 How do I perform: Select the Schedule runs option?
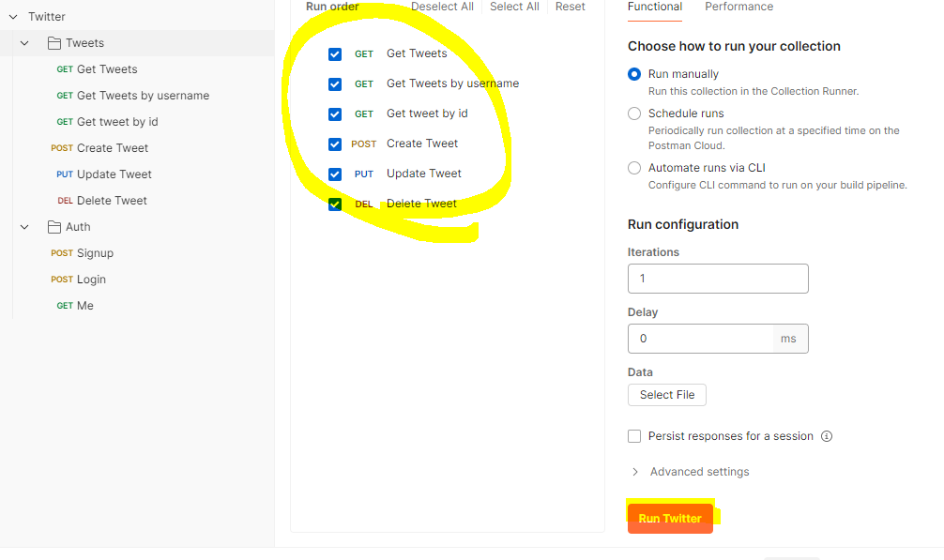pyautogui.click(x=634, y=114)
